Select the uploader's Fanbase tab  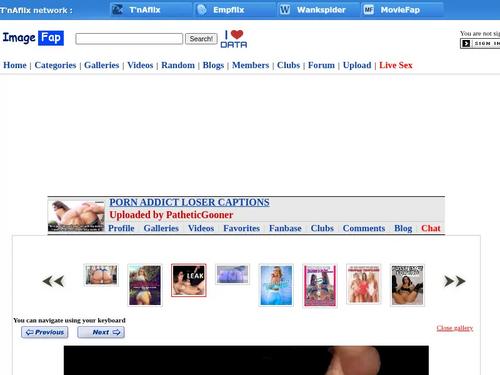coord(285,228)
